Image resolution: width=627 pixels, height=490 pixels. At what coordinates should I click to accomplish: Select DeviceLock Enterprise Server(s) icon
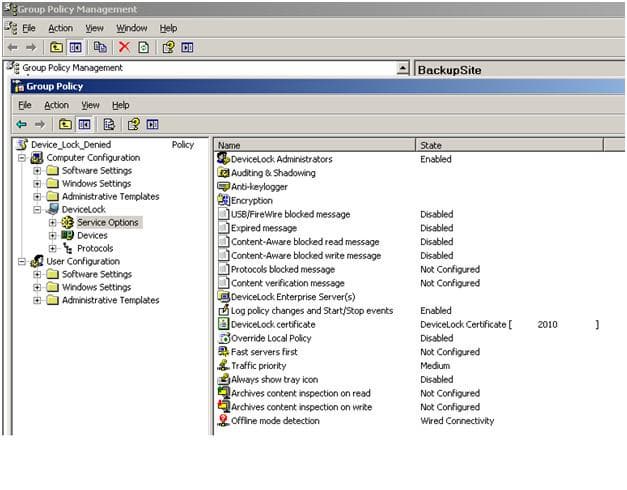(x=223, y=296)
